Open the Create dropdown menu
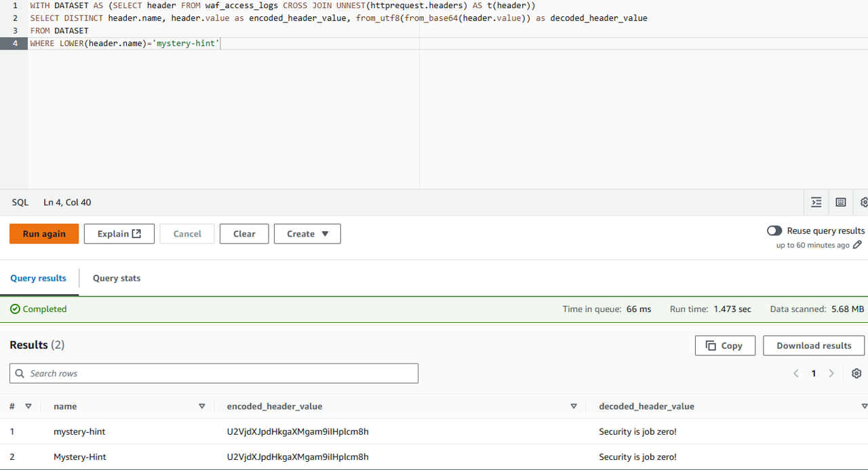 (307, 234)
